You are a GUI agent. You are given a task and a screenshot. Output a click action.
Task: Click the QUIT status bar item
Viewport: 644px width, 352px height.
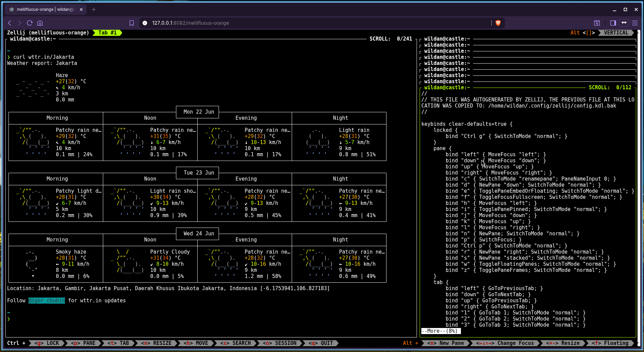coord(321,343)
